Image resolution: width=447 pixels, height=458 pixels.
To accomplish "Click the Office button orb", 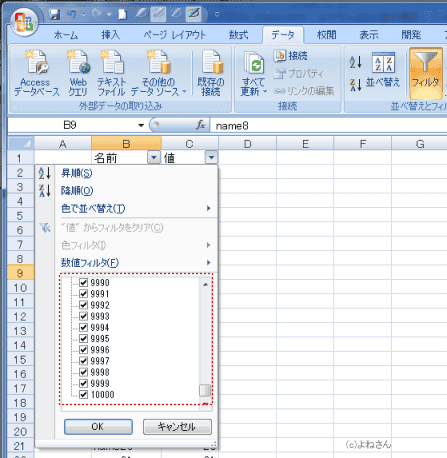I will (24, 22).
